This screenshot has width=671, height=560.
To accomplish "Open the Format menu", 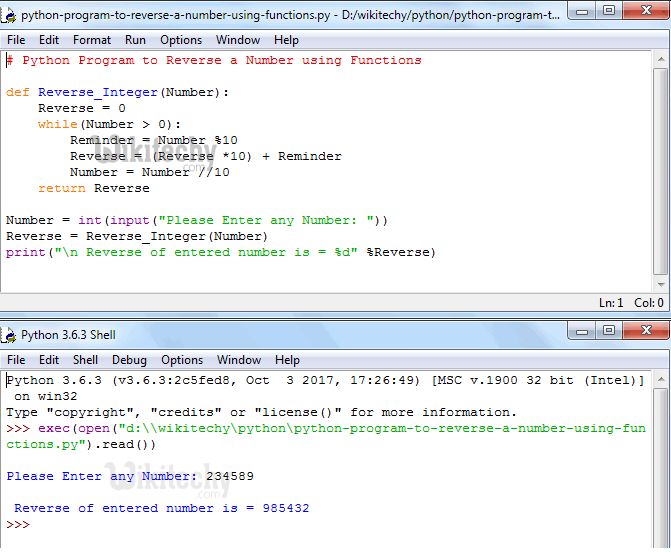I will [x=92, y=40].
